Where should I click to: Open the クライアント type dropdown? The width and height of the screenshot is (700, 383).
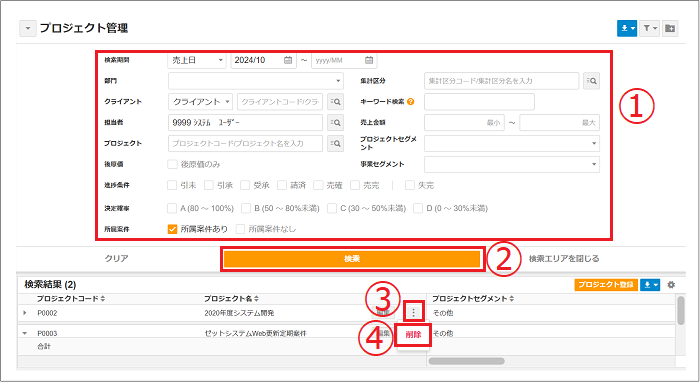coord(200,102)
